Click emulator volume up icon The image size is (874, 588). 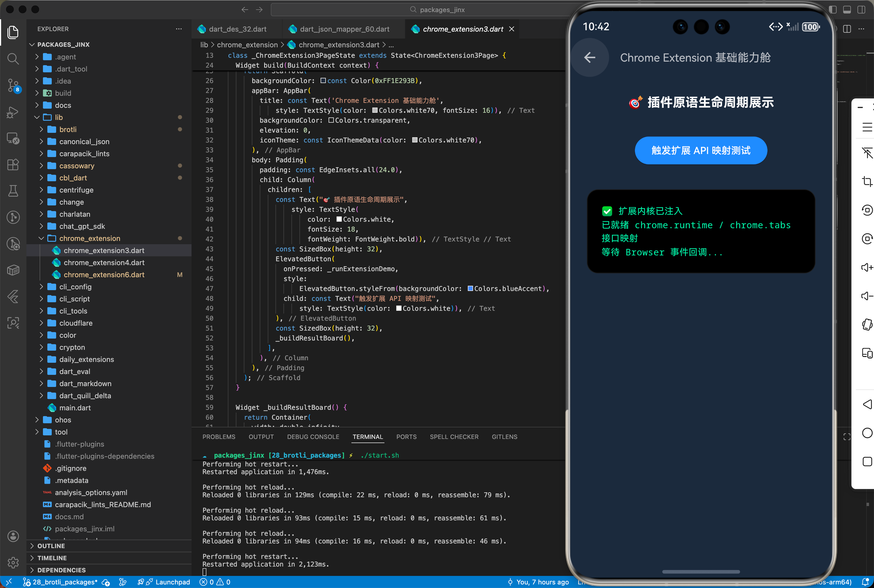(x=867, y=267)
